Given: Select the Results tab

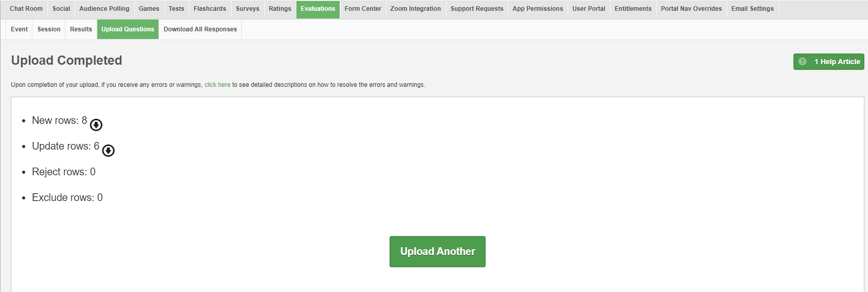Looking at the screenshot, I should [x=81, y=29].
